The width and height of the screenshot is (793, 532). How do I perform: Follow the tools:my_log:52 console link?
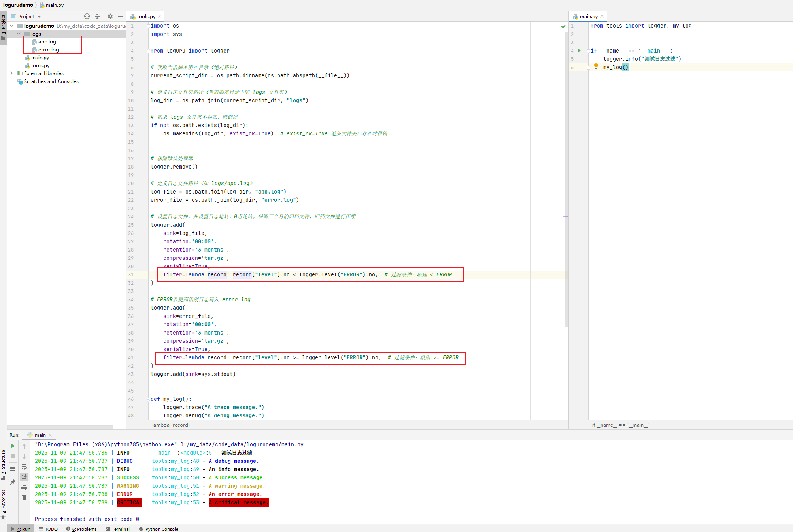pyautogui.click(x=176, y=494)
